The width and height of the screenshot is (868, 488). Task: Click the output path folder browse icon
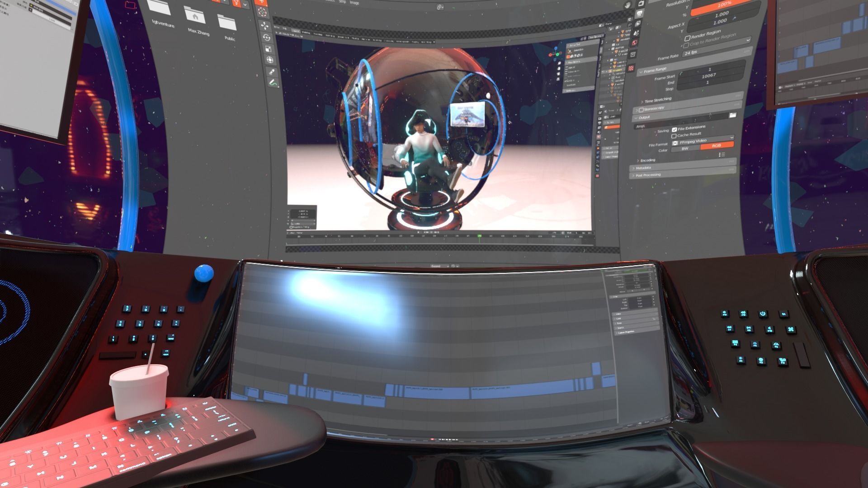(x=732, y=116)
